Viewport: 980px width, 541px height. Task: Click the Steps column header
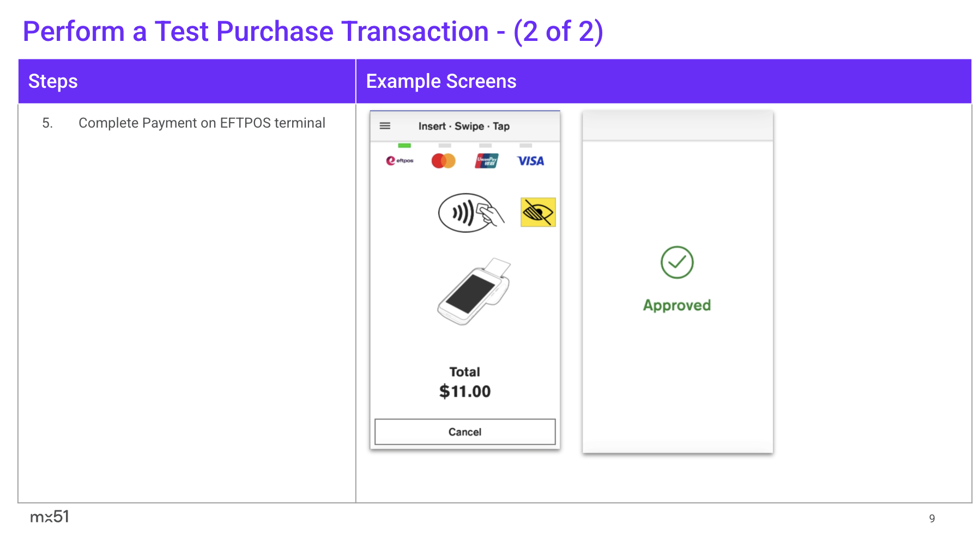coord(53,81)
